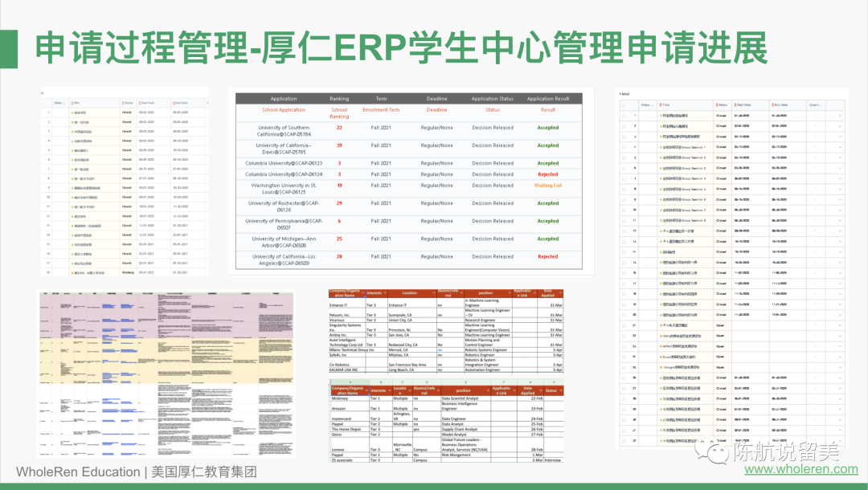
Task: Open the Status filter dropdown in lower spreadsheet
Action: (563, 390)
